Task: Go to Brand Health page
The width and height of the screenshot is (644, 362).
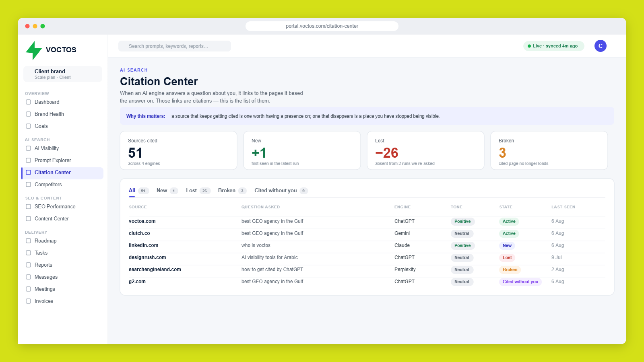Action: coord(62,114)
